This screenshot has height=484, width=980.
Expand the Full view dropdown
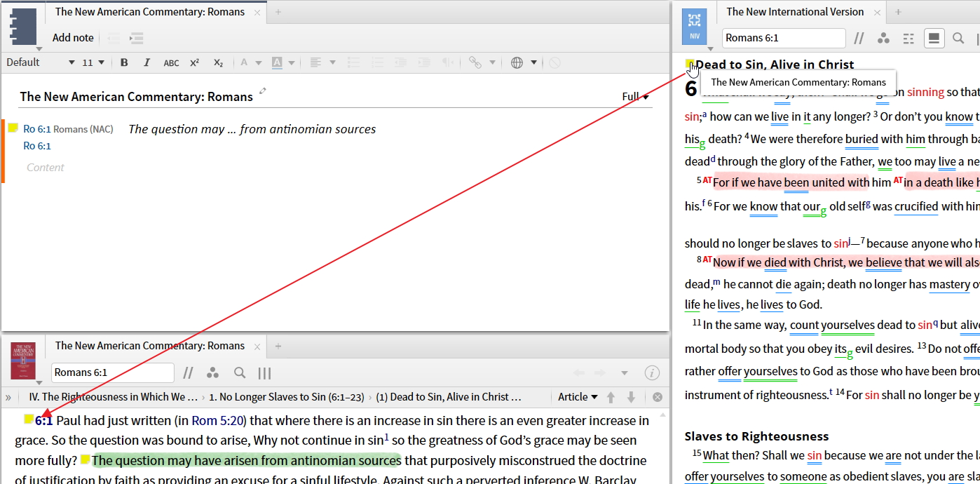(x=635, y=97)
